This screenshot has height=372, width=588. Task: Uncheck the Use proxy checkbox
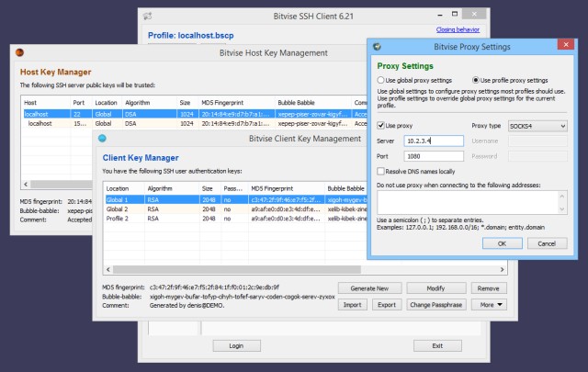coord(380,126)
